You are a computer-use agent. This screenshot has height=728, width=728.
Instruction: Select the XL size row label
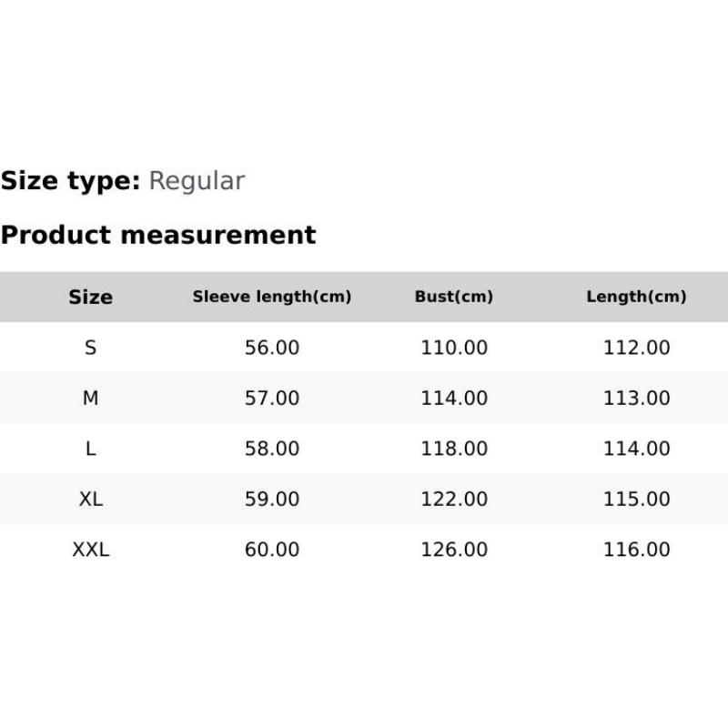(90, 499)
